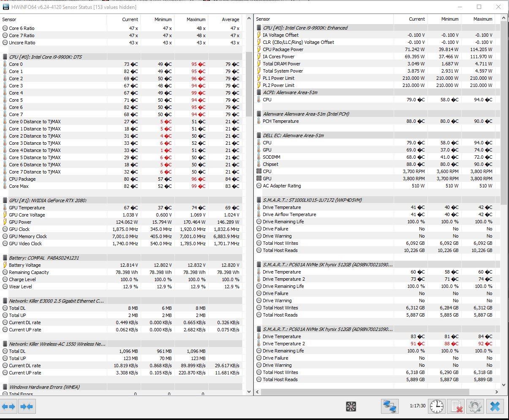This screenshot has height=420, width=509.
Task: Click the logging file icon with red X
Action: coord(456,406)
